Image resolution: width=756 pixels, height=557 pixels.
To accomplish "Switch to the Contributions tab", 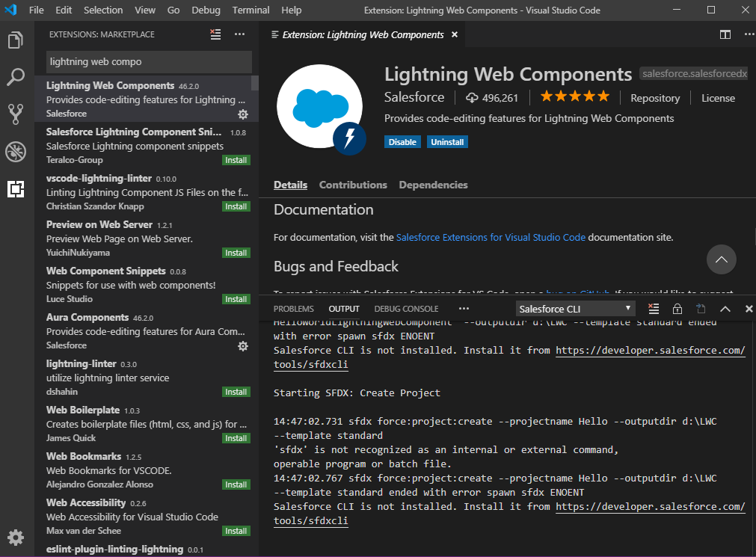I will pyautogui.click(x=353, y=185).
